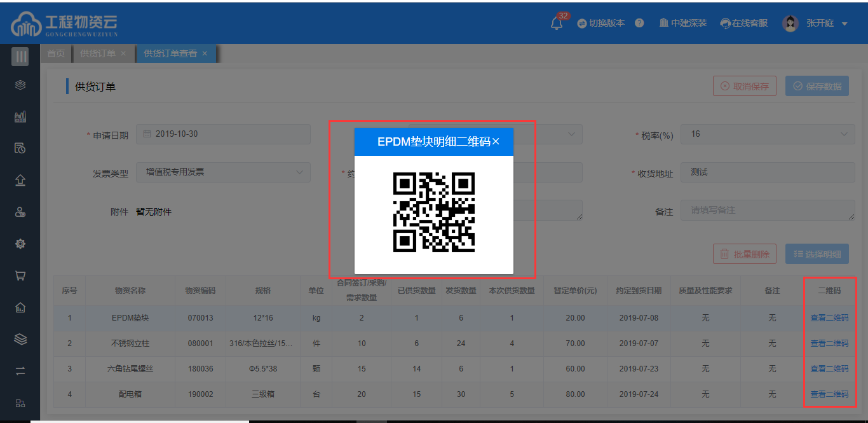Open 中建深装 company in the header
This screenshot has width=868, height=423.
coord(683,23)
